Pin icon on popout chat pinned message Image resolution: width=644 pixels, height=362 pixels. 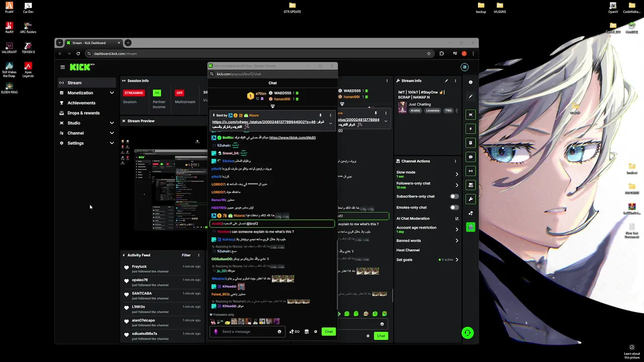click(x=320, y=115)
